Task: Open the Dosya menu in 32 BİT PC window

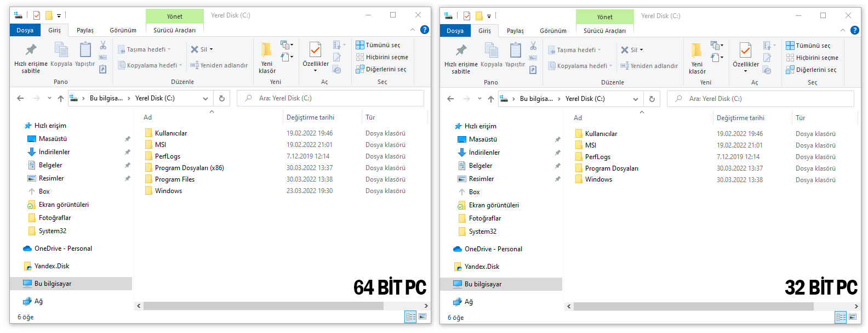Action: click(455, 31)
